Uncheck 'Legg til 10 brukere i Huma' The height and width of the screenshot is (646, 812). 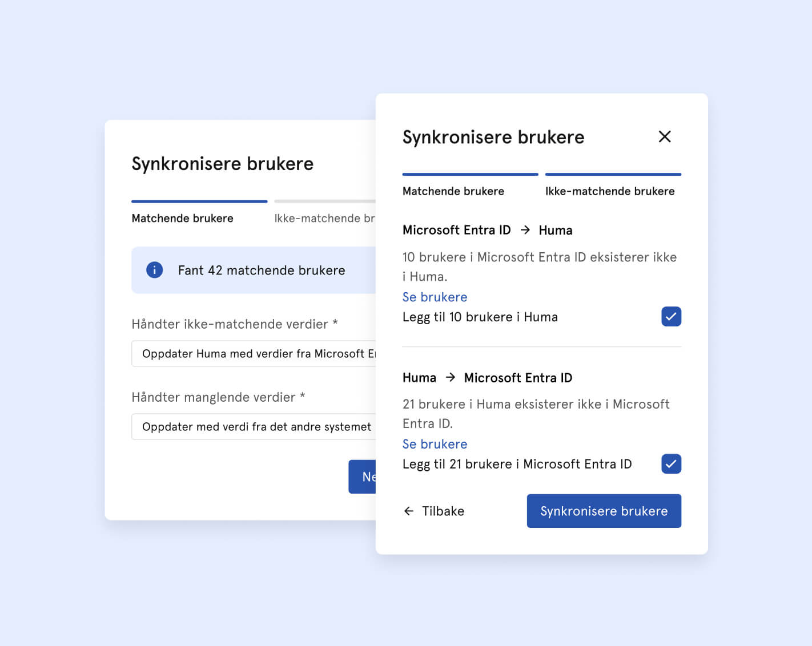coord(671,317)
